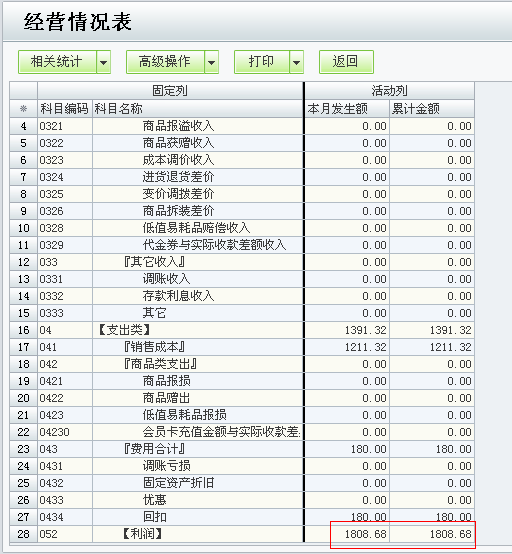Select row 商品赠出

coord(242,398)
